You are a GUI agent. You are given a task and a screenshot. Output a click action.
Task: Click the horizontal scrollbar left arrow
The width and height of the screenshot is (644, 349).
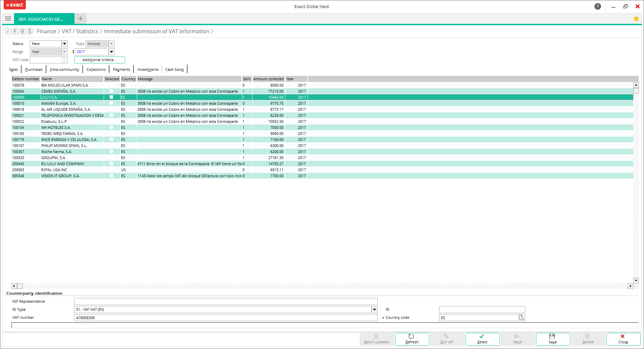(x=14, y=286)
